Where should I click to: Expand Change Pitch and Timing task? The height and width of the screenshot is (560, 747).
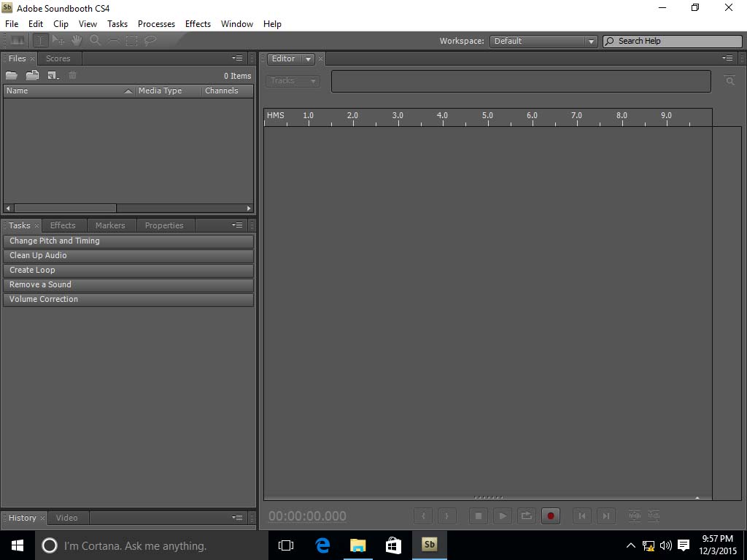pos(128,241)
